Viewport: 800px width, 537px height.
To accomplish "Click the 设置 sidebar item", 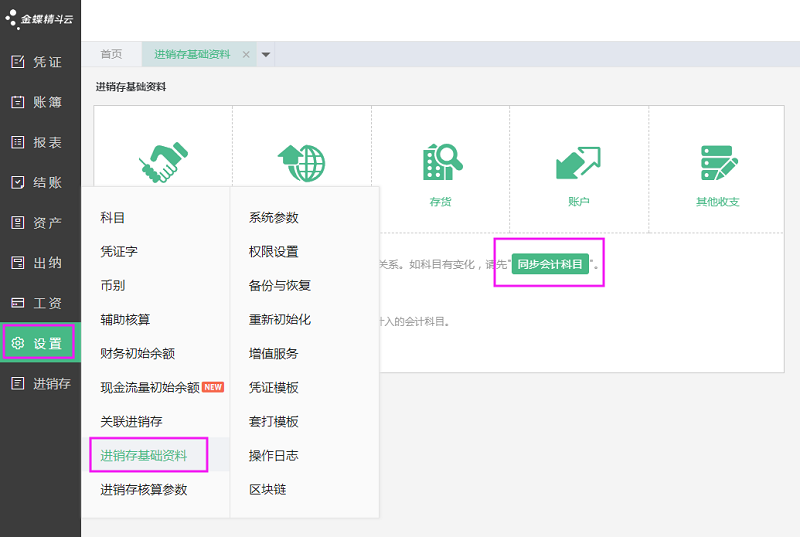I will (40, 344).
